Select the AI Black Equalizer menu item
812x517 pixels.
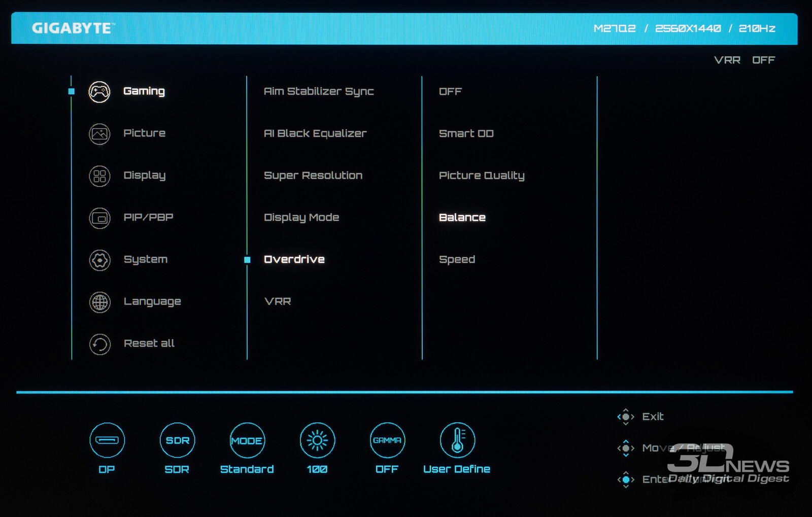(315, 133)
